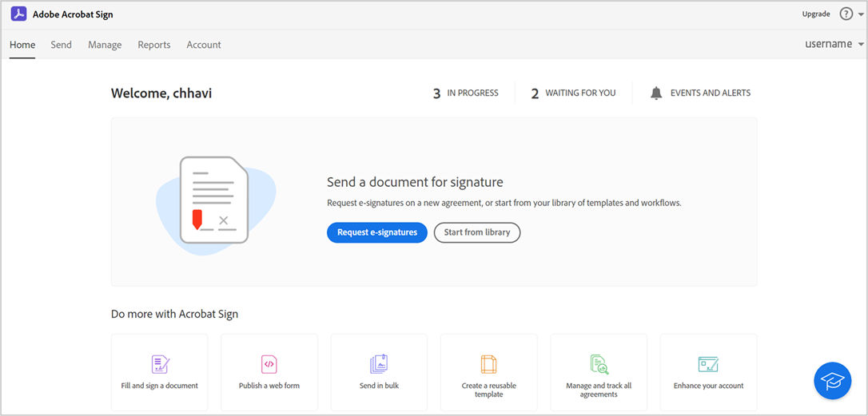Open the Manage tab
Screen dimensions: 868x416
[105, 45]
